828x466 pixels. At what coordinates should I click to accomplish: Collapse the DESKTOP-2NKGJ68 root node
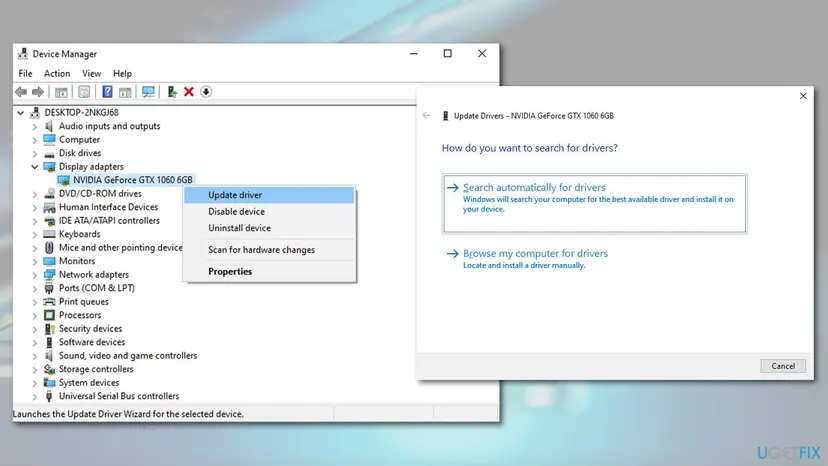(x=21, y=113)
